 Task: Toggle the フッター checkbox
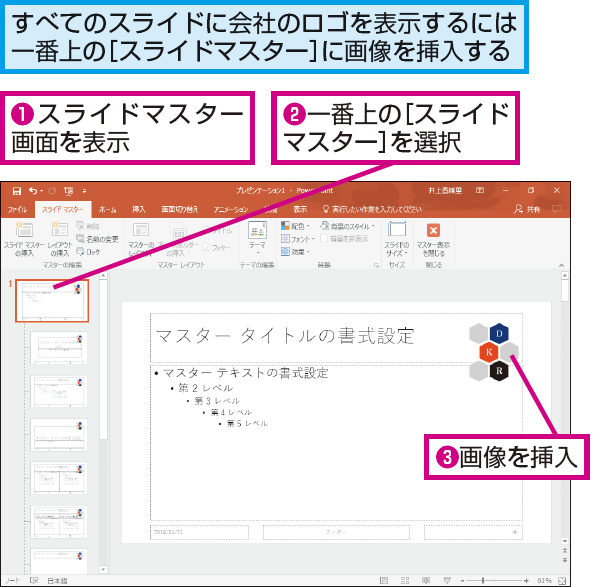[x=217, y=248]
